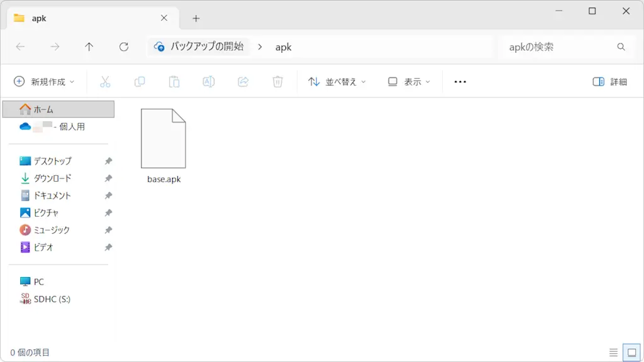Viewport: 644px width, 362px height.
Task: Click the apkの検索 search box
Action: 560,47
